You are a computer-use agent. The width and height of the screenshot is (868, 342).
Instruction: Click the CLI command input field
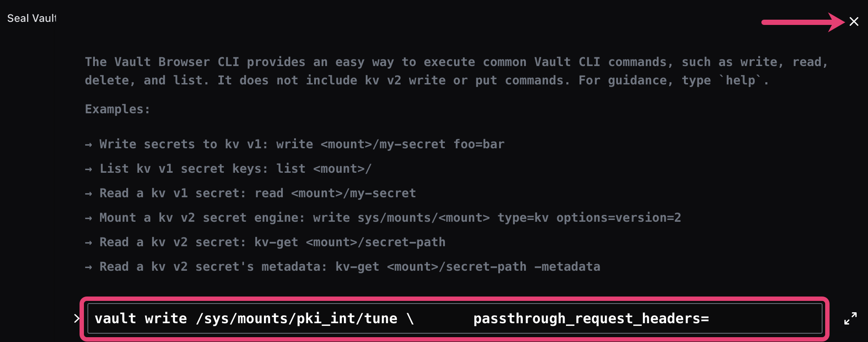455,318
